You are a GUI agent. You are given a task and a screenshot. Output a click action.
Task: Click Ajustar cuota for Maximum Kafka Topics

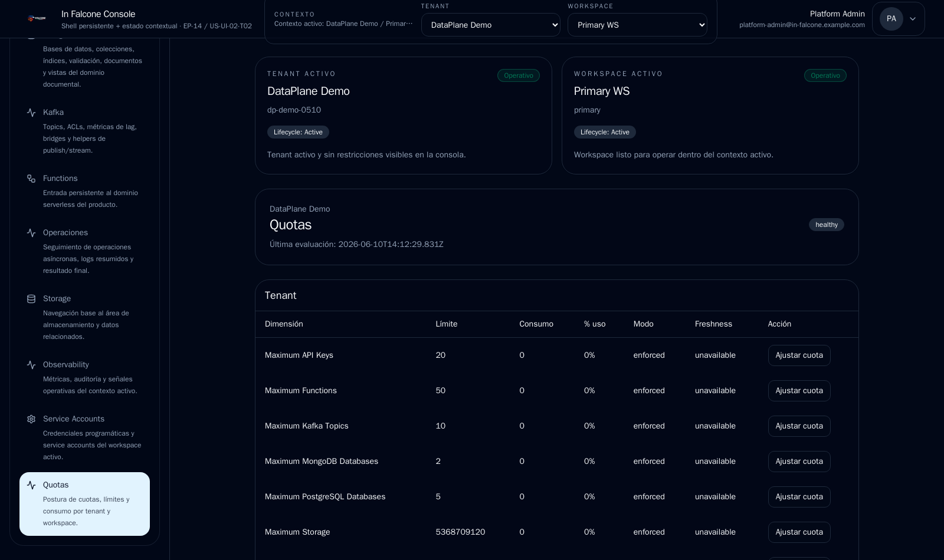pyautogui.click(x=799, y=426)
